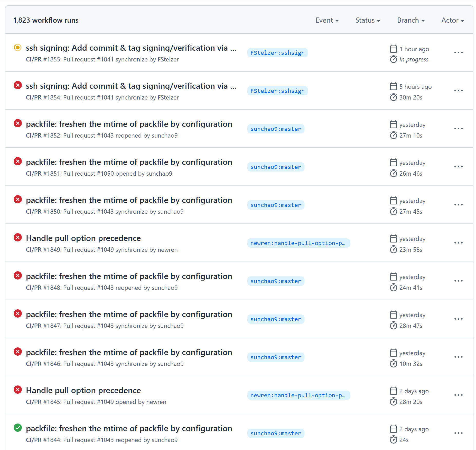Click the sunchao9:master branch label on run #1852
The width and height of the screenshot is (476, 450).
(276, 129)
